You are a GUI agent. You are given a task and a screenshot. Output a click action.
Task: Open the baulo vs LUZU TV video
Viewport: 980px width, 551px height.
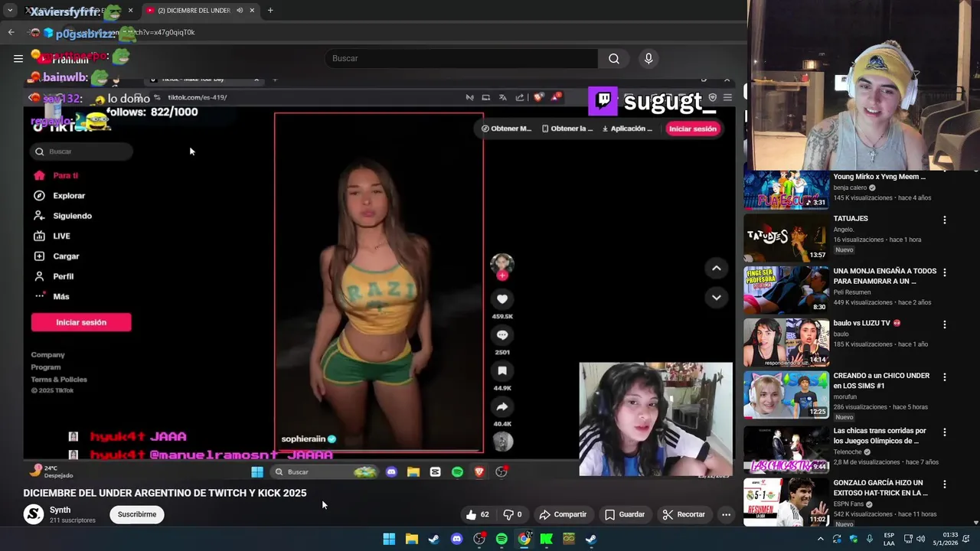786,342
